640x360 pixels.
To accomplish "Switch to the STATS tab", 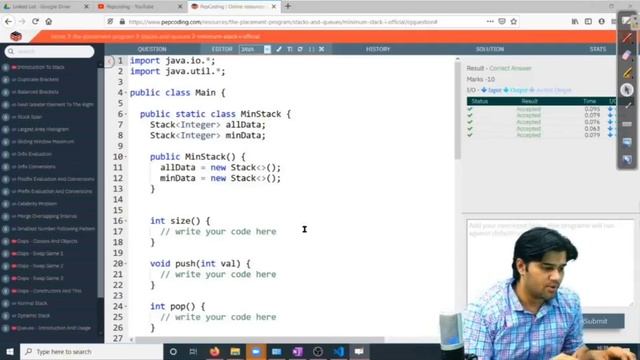I will tap(598, 49).
